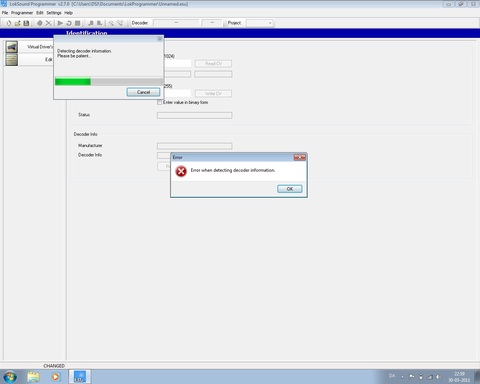Click the X cross toolbar icon
Screen dimensions: 480x384
(48, 23)
